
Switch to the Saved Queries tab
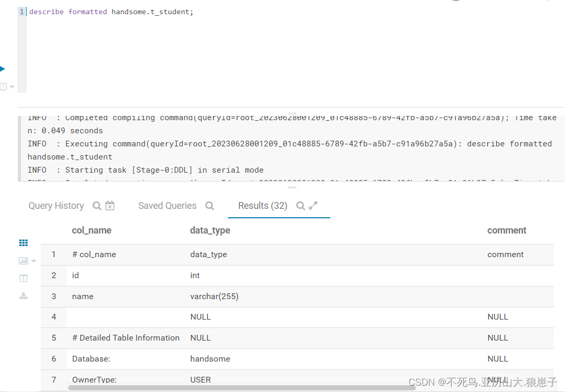pyautogui.click(x=166, y=205)
